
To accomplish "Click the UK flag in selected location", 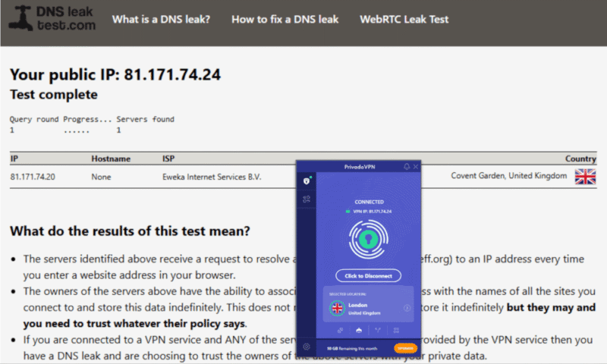I will tap(337, 309).
